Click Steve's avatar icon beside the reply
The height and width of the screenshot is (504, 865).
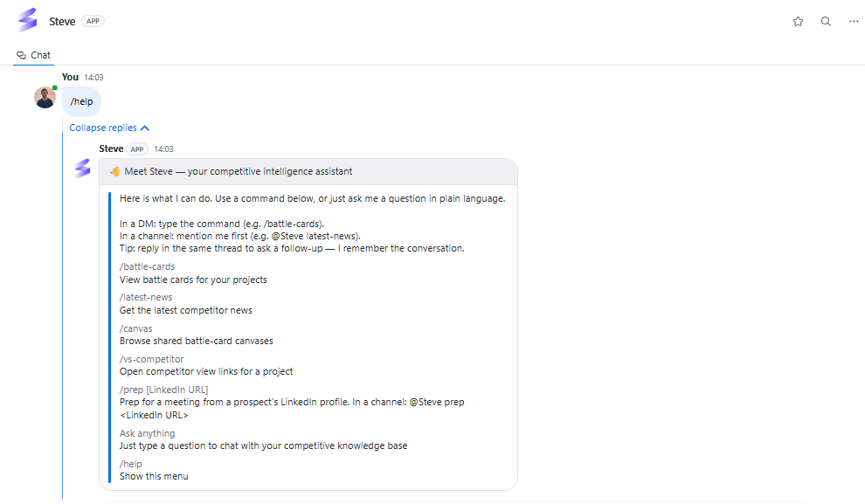[x=83, y=169]
